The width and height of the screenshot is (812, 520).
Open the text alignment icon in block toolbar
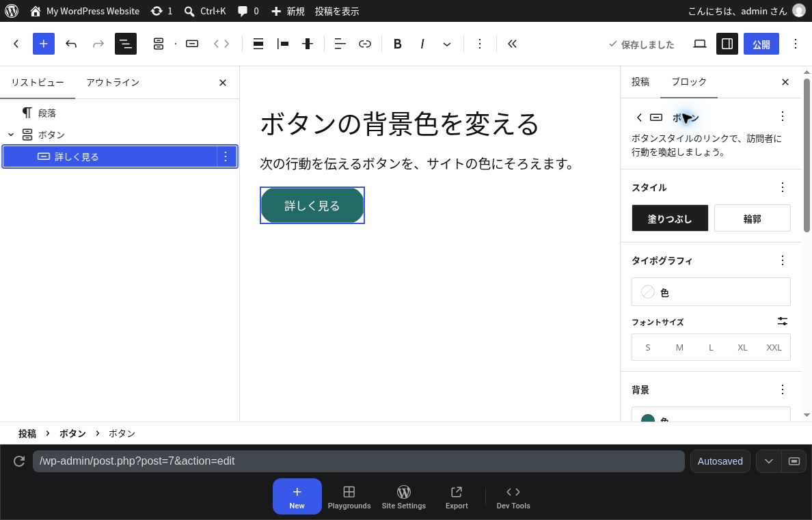(340, 44)
